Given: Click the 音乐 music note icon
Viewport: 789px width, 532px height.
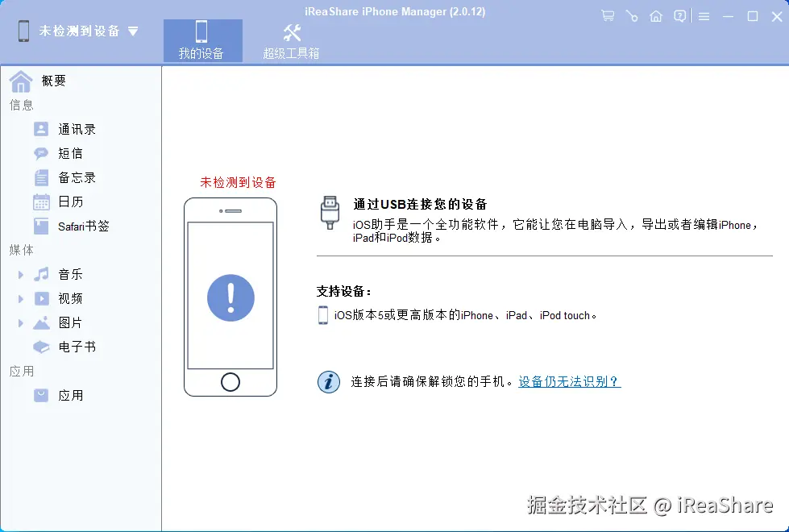Looking at the screenshot, I should click(41, 274).
